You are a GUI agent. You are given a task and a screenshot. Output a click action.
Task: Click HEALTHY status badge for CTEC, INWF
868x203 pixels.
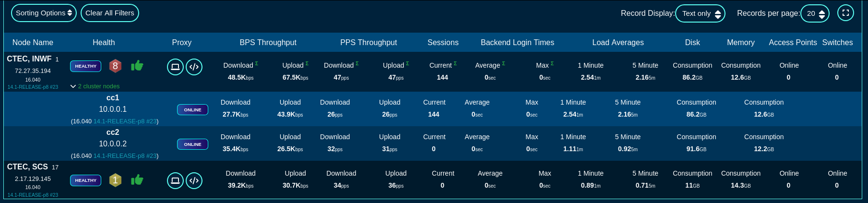pyautogui.click(x=85, y=66)
